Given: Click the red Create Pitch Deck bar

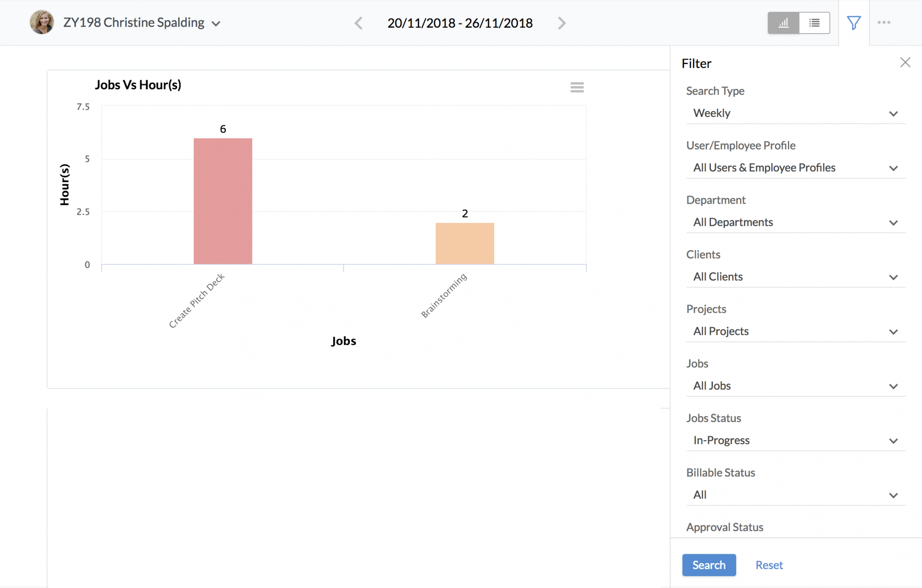Looking at the screenshot, I should click(223, 201).
